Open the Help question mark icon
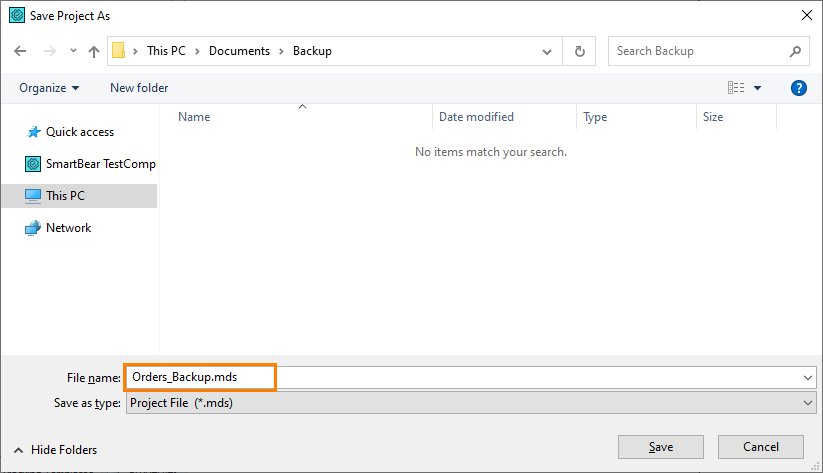The image size is (823, 473). 798,88
